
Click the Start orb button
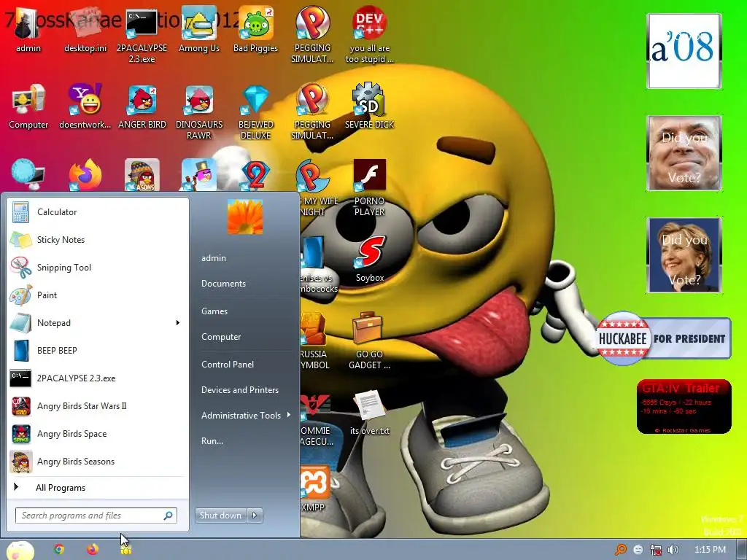pyautogui.click(x=20, y=551)
